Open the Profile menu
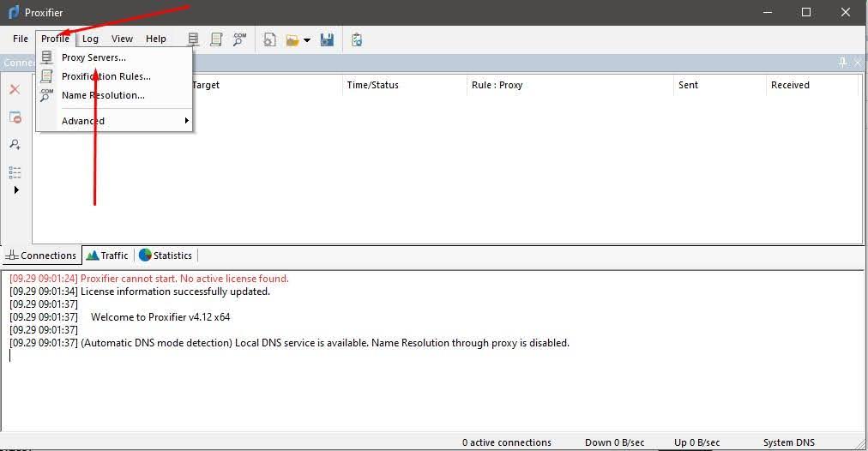The width and height of the screenshot is (868, 451). (x=56, y=39)
